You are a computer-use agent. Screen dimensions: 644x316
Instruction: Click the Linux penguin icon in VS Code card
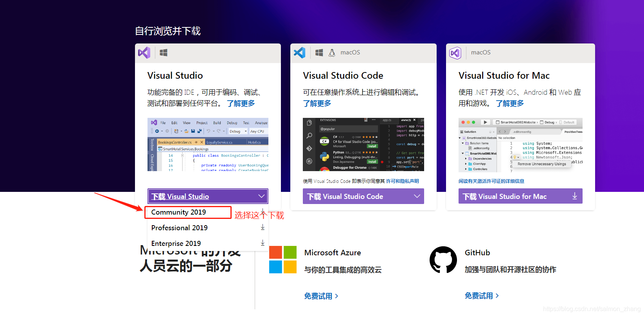[332, 53]
